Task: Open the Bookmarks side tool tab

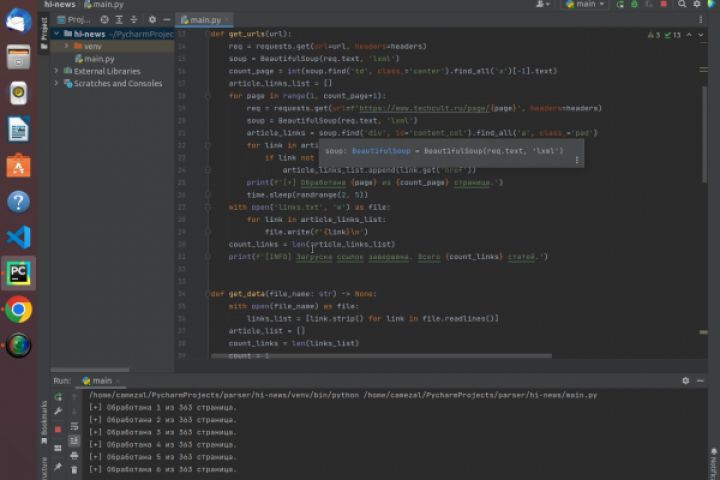Action: pyautogui.click(x=44, y=422)
